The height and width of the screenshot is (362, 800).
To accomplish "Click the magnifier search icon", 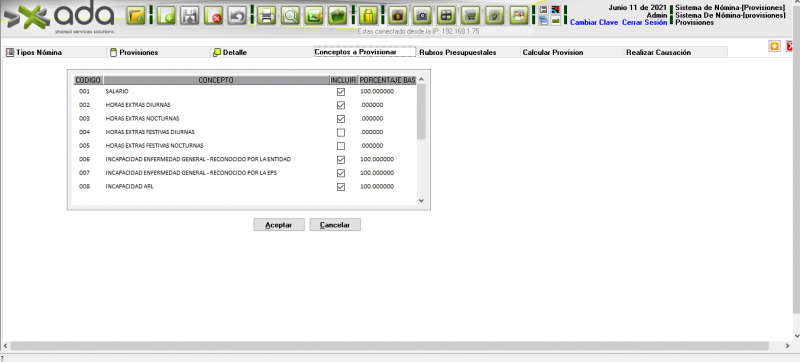I will pyautogui.click(x=290, y=16).
